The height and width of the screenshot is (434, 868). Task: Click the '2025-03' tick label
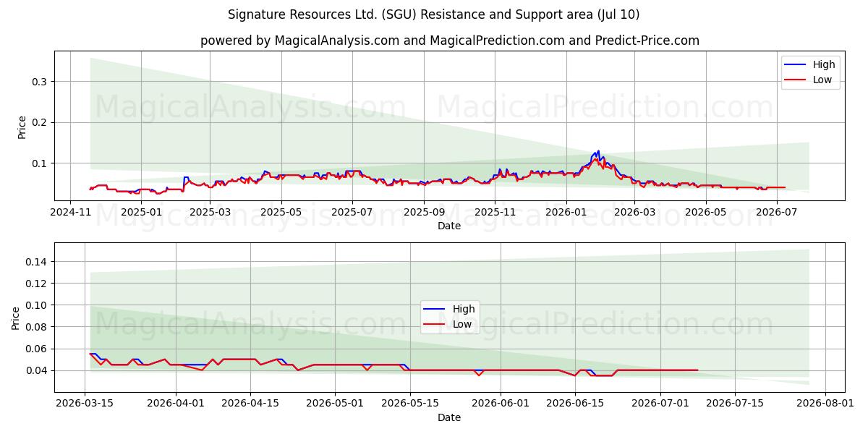coord(210,212)
